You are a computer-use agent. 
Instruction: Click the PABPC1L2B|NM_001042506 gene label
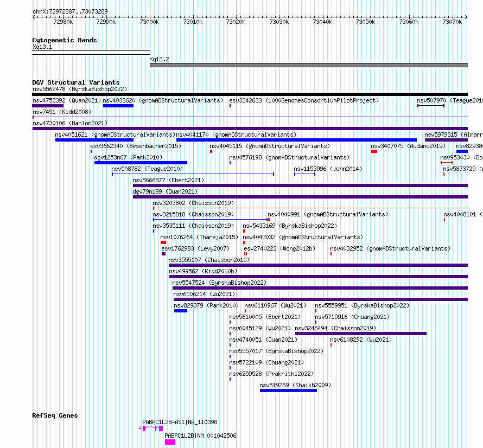click(201, 436)
